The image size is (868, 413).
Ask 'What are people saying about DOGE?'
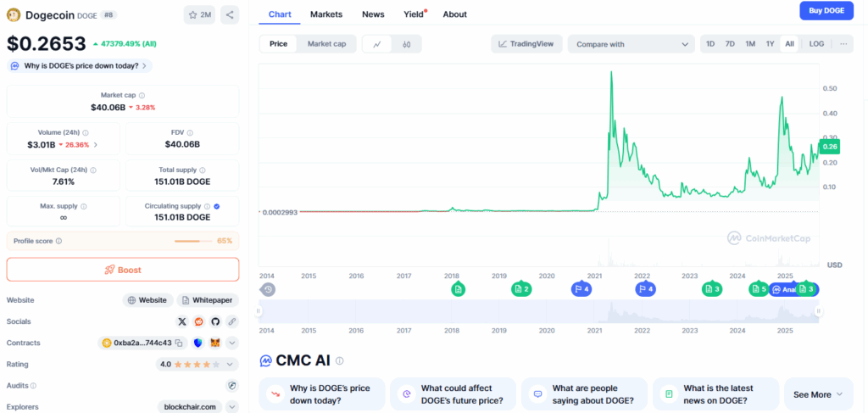(x=584, y=394)
